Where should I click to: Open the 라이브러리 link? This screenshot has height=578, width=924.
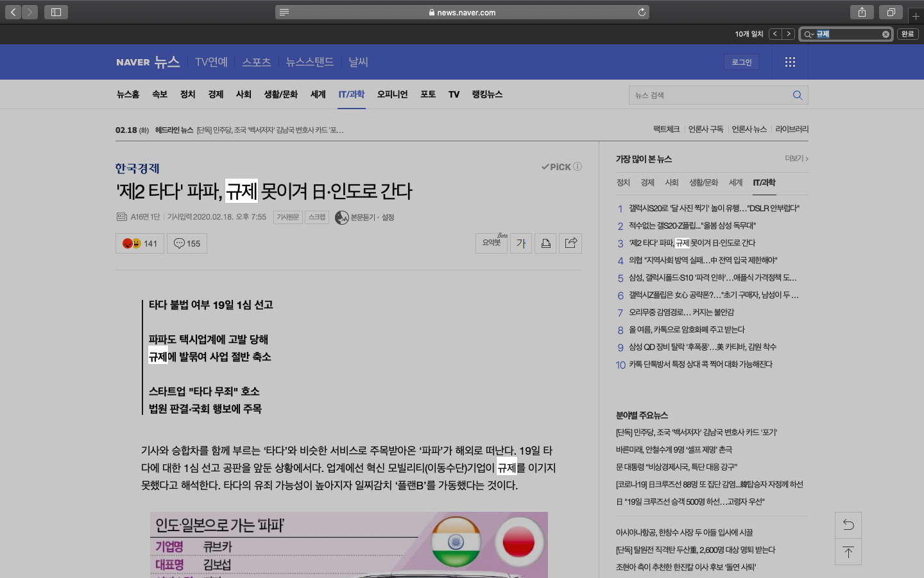click(792, 129)
